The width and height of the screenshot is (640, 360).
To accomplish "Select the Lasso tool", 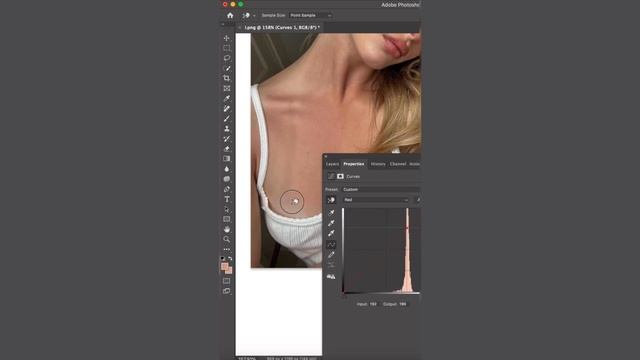I will pyautogui.click(x=227, y=58).
